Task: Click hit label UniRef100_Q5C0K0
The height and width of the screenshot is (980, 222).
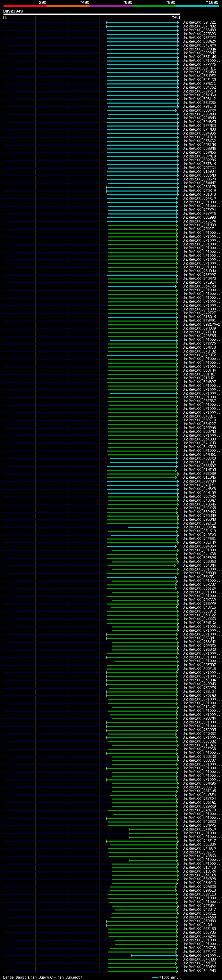Action: (199, 496)
